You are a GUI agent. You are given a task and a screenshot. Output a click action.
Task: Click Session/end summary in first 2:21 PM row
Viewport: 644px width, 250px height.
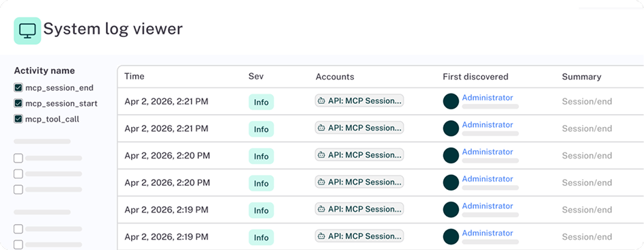coord(587,101)
